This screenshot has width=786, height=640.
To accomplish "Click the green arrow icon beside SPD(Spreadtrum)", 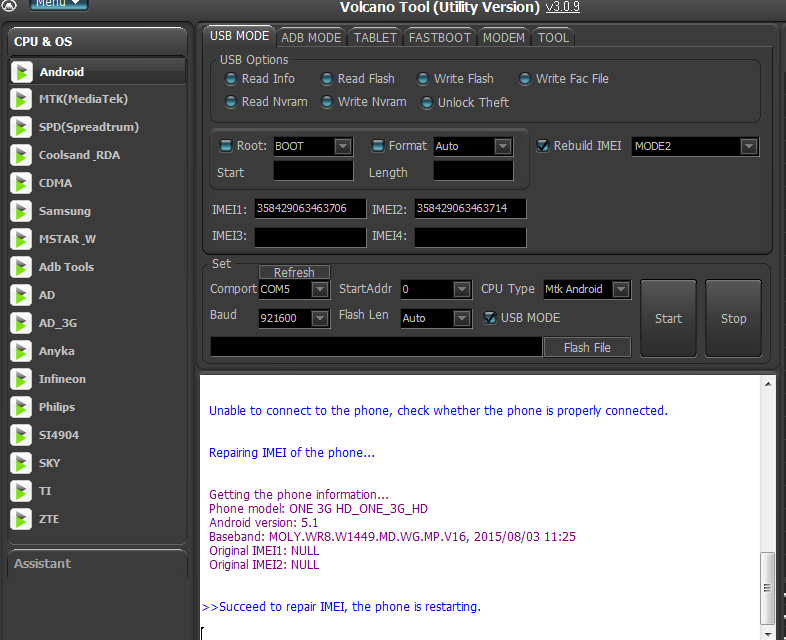I will tap(22, 127).
